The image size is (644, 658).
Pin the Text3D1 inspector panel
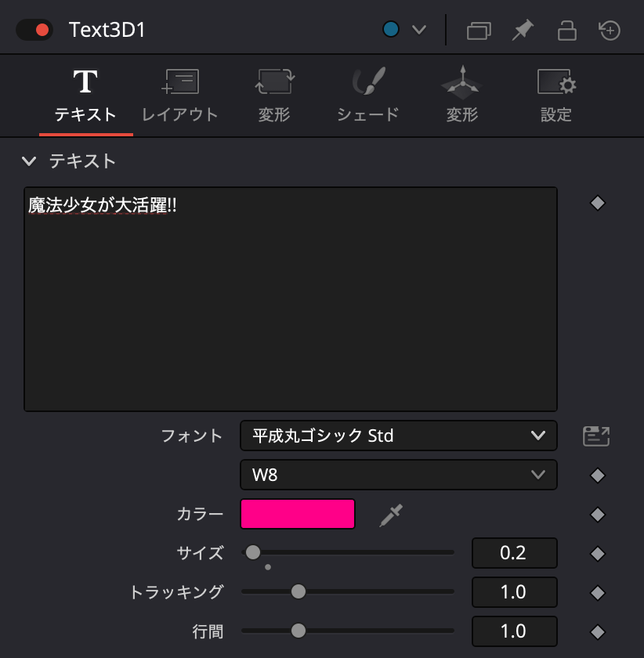(x=523, y=31)
